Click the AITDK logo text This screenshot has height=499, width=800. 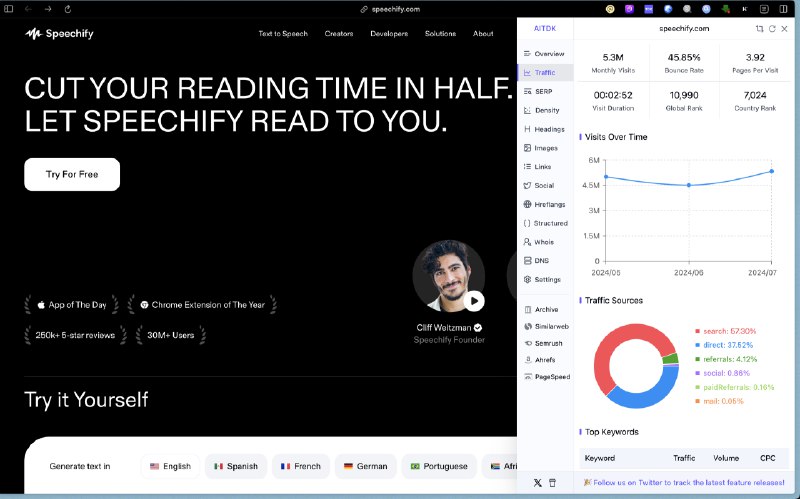(x=545, y=29)
